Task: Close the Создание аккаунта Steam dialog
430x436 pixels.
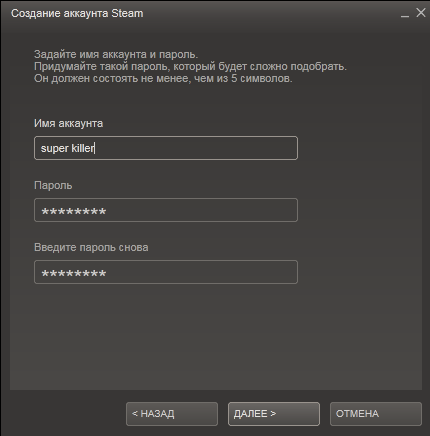Action: (x=421, y=13)
